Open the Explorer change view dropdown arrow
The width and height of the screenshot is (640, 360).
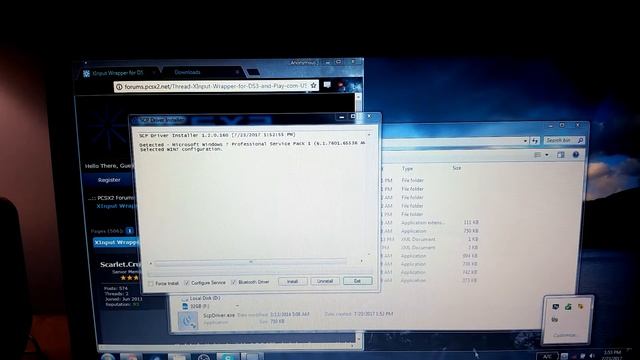coord(547,155)
